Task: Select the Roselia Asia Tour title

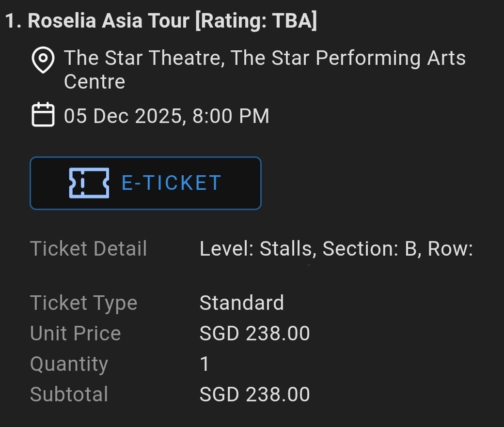Action: click(x=161, y=20)
